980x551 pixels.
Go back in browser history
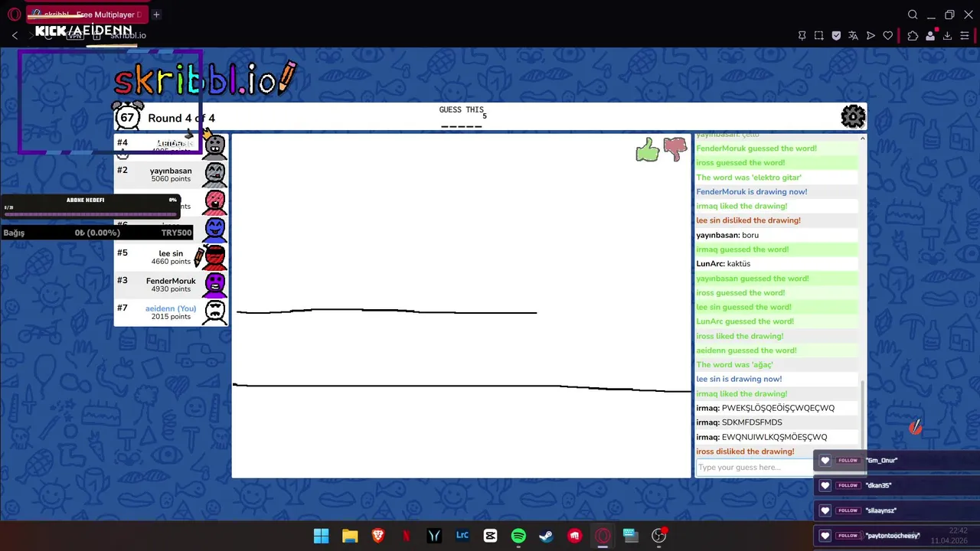pyautogui.click(x=15, y=35)
